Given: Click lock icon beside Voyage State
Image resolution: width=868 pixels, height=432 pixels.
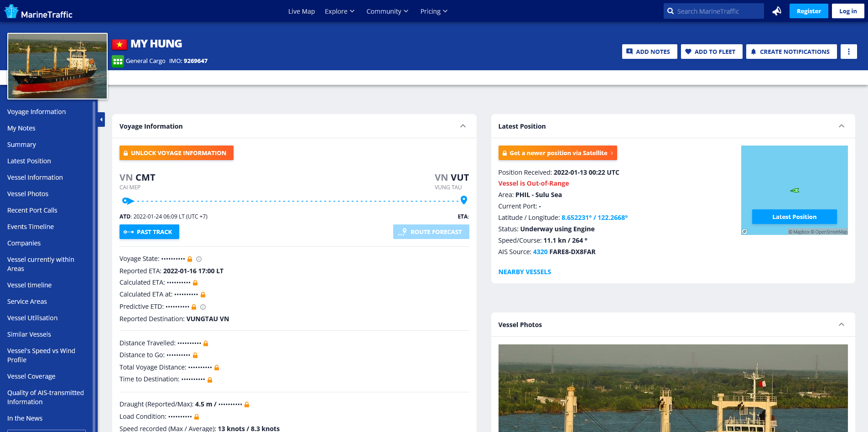Looking at the screenshot, I should (x=190, y=259).
